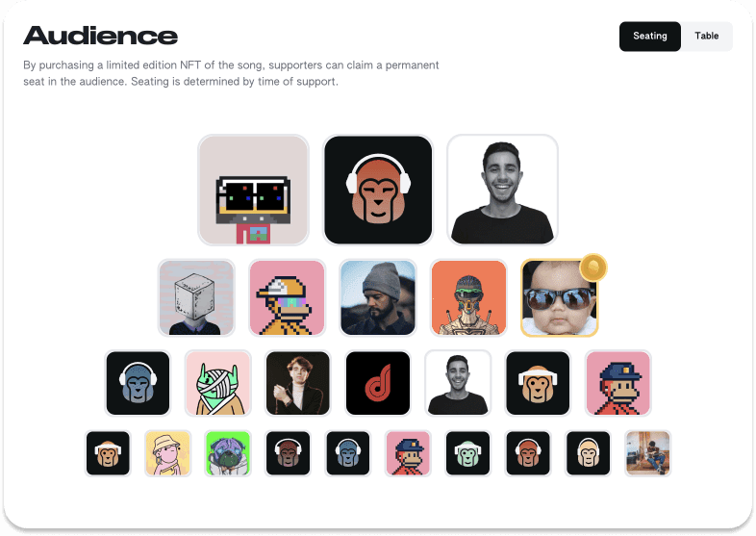This screenshot has height=536, width=756.
Task: Select the pug on green background avatar
Action: click(228, 453)
